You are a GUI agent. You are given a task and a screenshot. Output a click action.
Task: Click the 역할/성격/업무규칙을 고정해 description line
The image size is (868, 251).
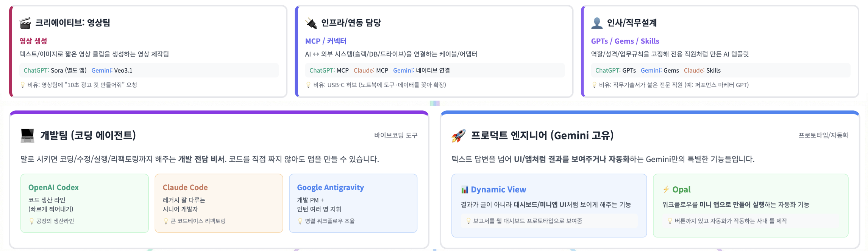click(x=670, y=54)
